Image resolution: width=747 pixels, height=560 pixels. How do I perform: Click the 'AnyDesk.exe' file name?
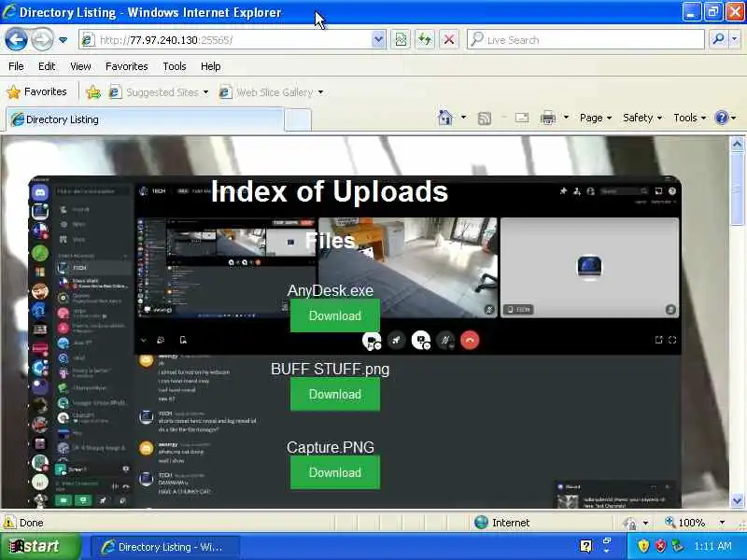click(x=331, y=290)
